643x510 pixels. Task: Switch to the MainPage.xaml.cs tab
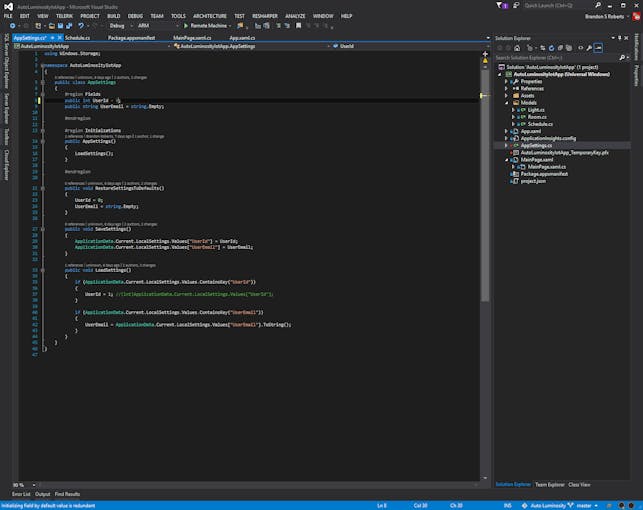(x=192, y=38)
